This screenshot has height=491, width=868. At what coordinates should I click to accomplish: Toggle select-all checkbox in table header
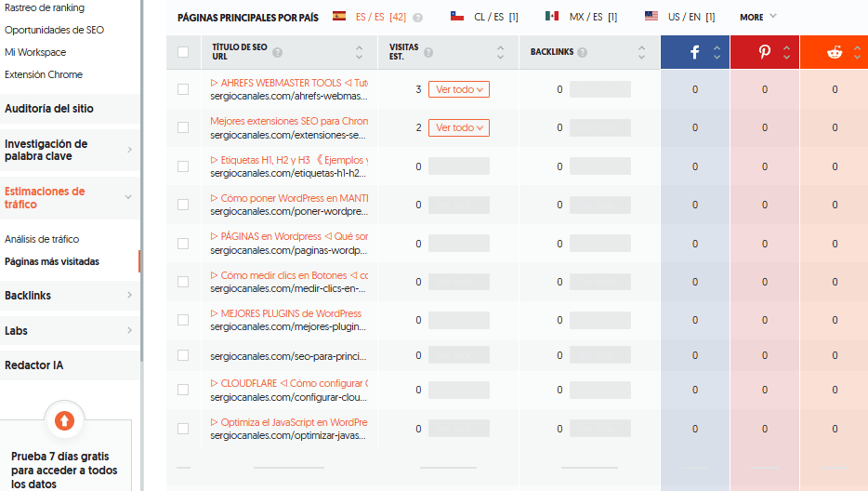(x=183, y=52)
